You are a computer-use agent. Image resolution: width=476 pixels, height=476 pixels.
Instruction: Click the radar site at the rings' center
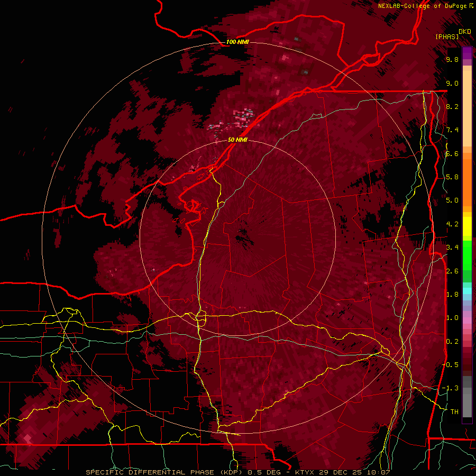coord(237,237)
